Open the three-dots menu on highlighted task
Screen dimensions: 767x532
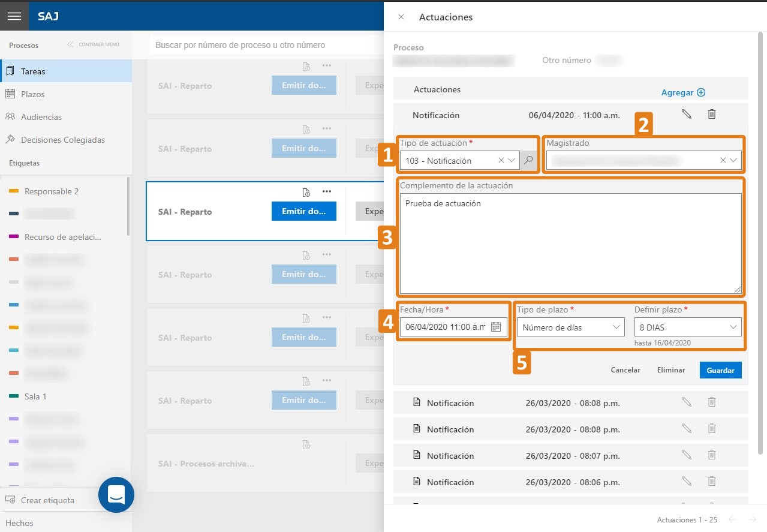pos(327,192)
